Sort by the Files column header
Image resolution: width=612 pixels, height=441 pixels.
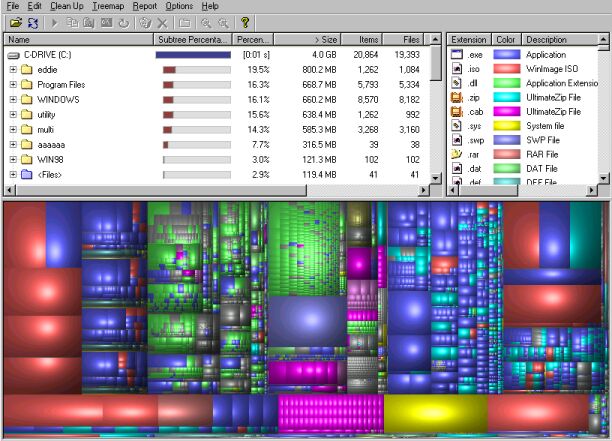click(404, 40)
